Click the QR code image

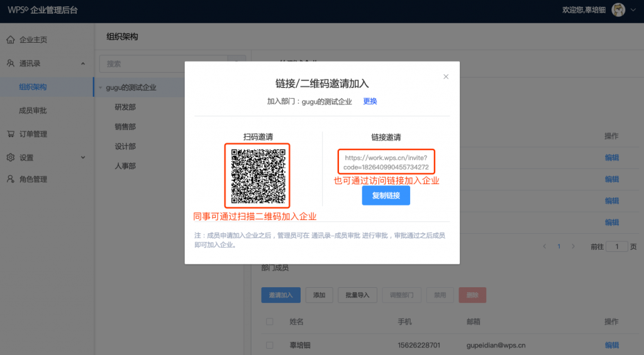tap(258, 176)
